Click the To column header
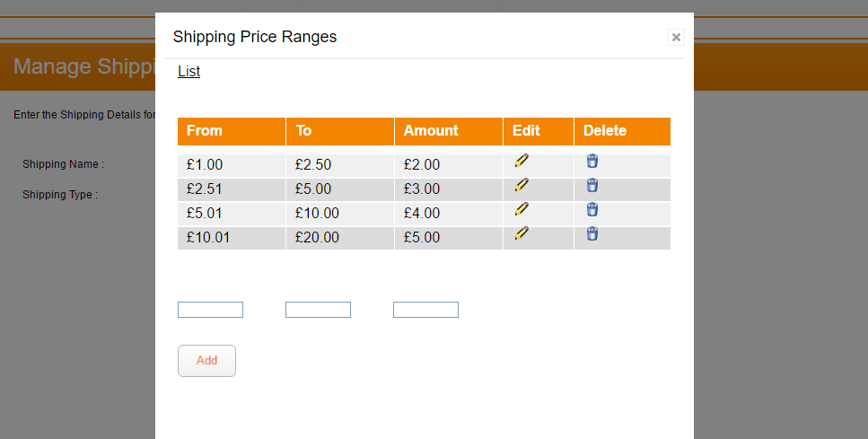The width and height of the screenshot is (868, 439). (303, 131)
